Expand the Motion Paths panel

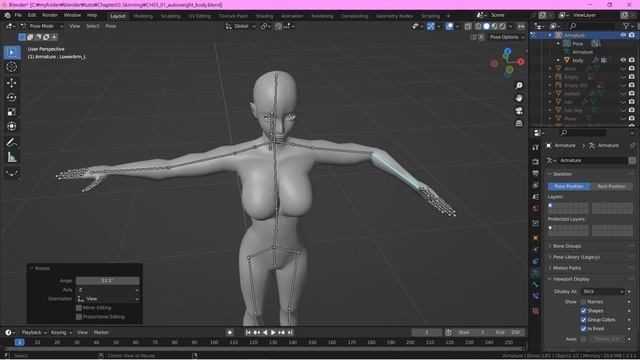[567, 268]
